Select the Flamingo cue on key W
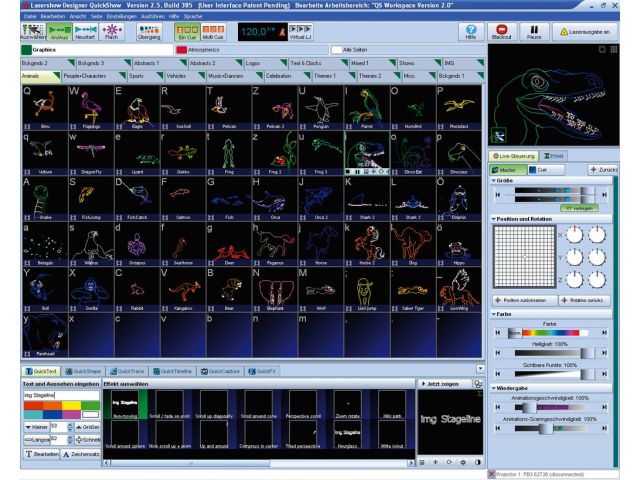640x480 pixels. 91,107
